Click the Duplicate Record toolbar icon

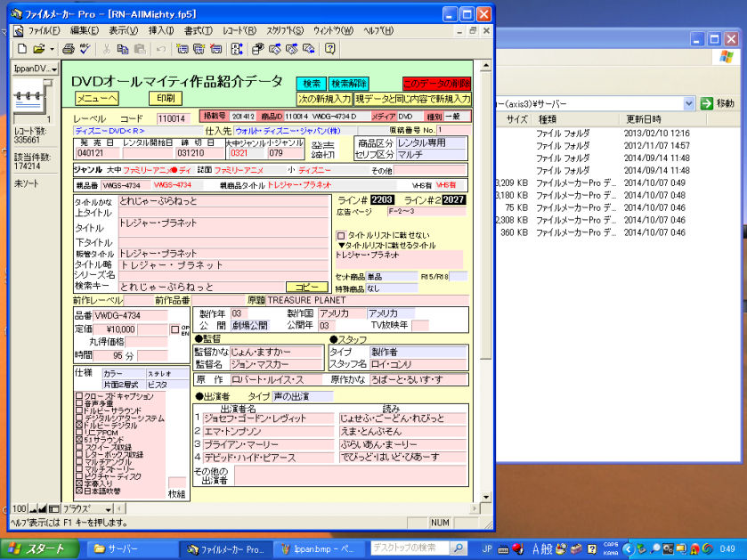[x=199, y=49]
